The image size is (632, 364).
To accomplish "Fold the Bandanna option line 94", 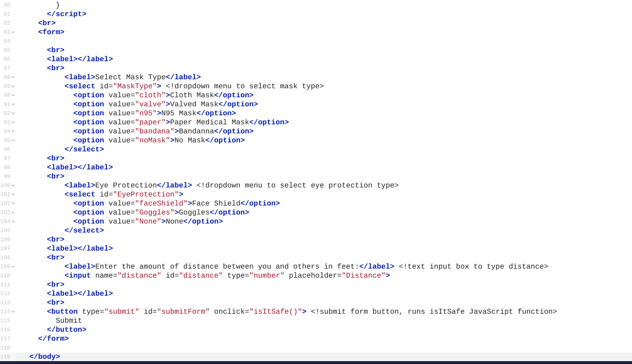I will coord(13,131).
